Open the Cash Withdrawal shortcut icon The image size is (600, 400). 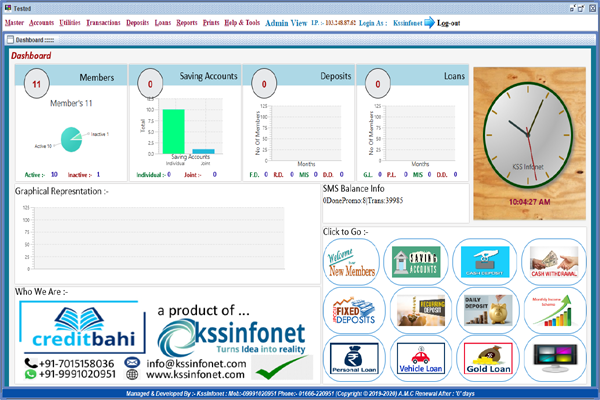554,262
